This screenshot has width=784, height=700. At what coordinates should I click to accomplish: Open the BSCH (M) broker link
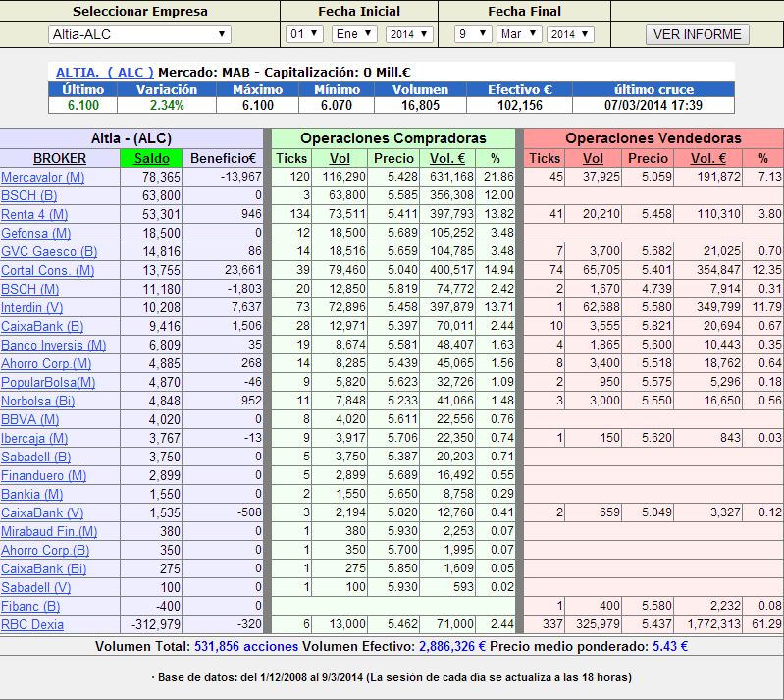coord(30,289)
